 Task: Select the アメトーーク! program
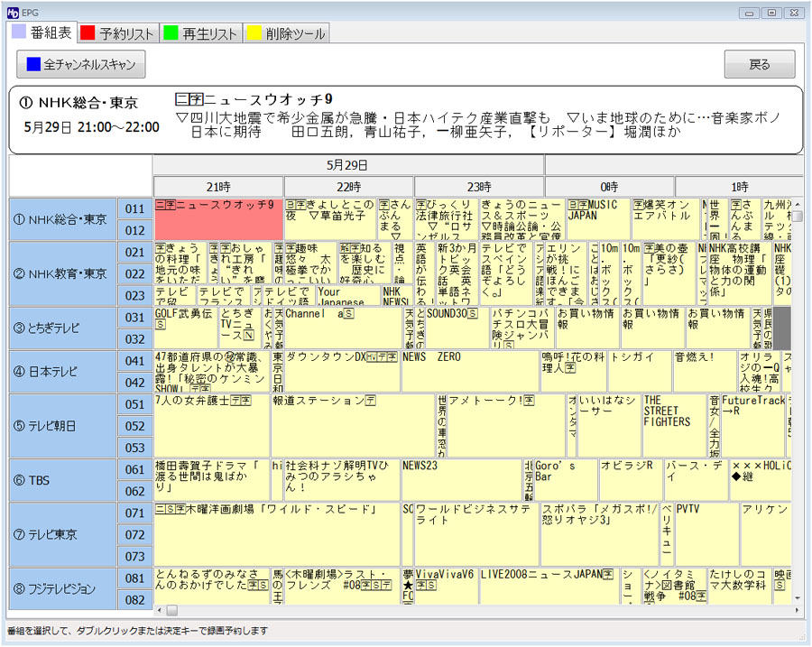[x=506, y=426]
